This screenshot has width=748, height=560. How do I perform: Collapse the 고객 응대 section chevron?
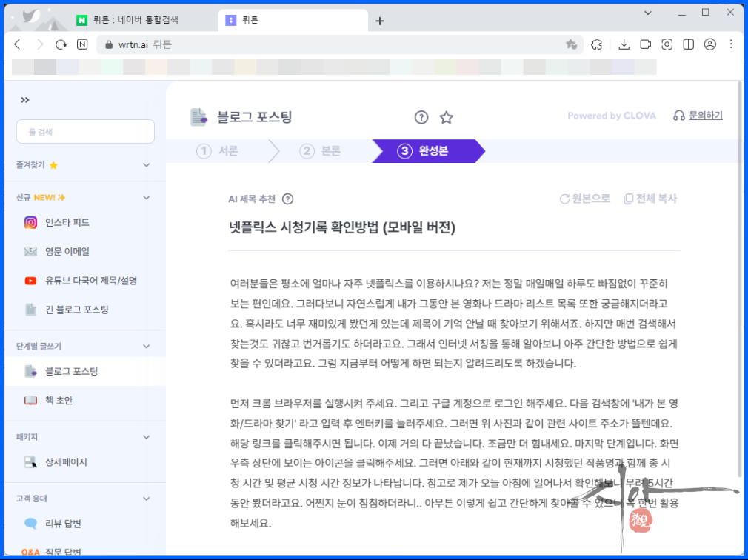pos(147,499)
